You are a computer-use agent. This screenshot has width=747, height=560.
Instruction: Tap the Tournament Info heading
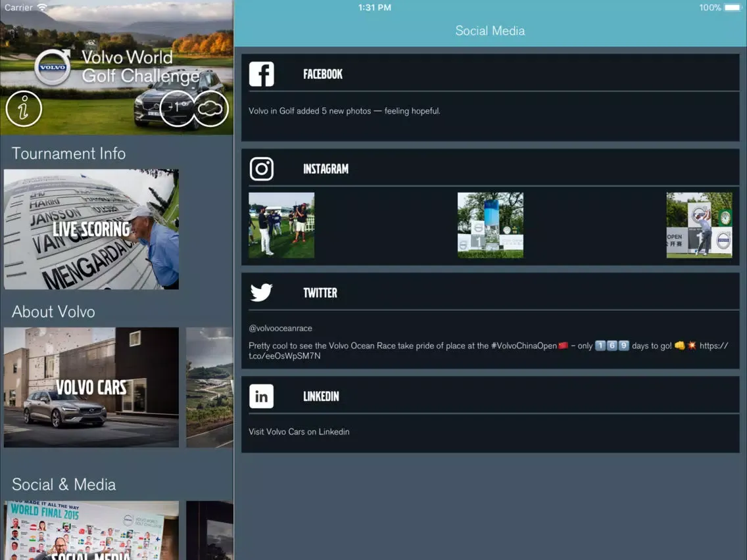click(x=68, y=153)
